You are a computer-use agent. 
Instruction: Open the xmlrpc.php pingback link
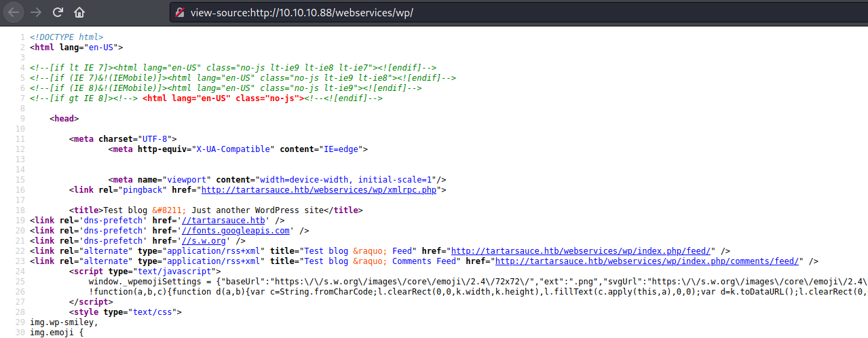pyautogui.click(x=320, y=189)
